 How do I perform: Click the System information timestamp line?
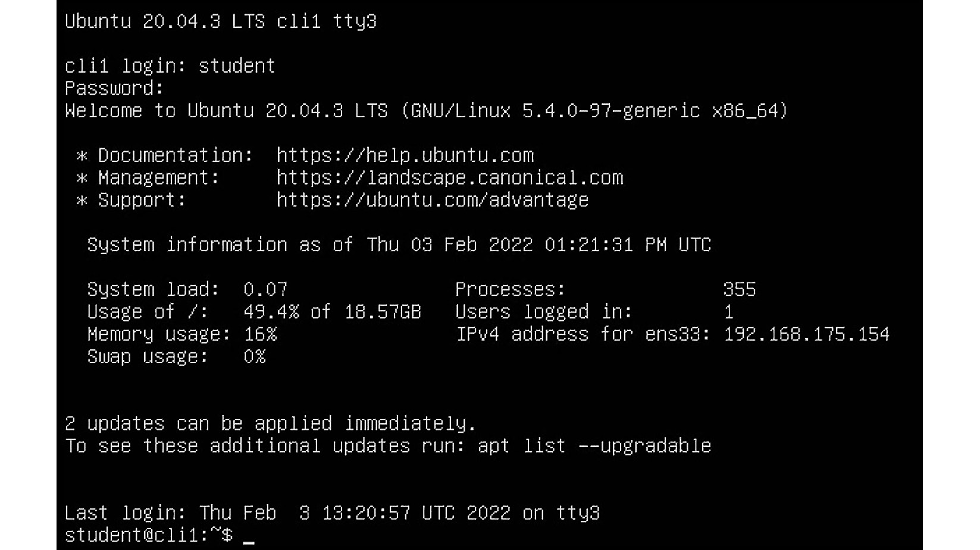(x=399, y=245)
